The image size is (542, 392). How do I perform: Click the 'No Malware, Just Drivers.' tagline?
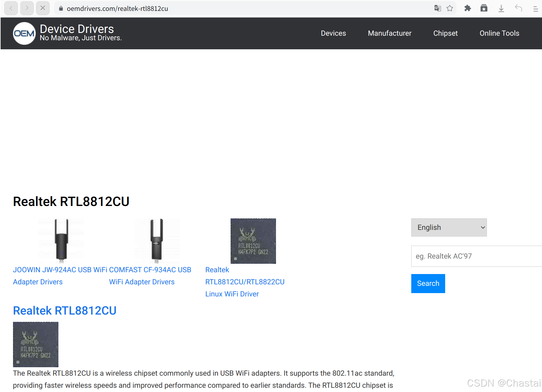click(81, 38)
